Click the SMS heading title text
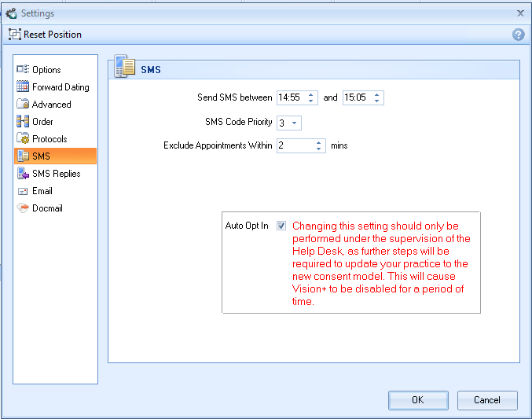The image size is (532, 419). tap(151, 70)
